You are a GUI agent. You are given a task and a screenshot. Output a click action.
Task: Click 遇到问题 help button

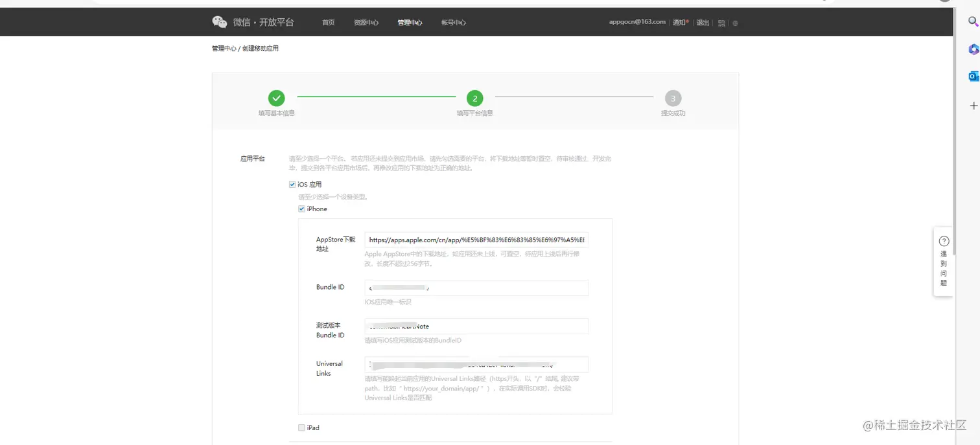pos(944,262)
